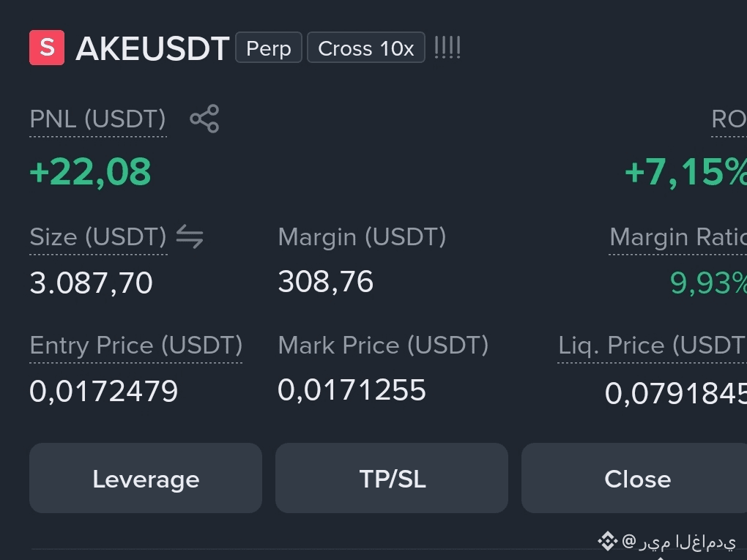Tap the Perp contract tag
The width and height of the screenshot is (747, 560).
(269, 48)
